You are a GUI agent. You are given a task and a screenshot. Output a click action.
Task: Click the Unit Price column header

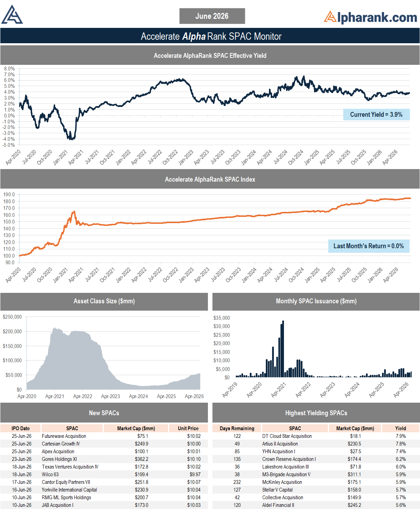pyautogui.click(x=188, y=428)
